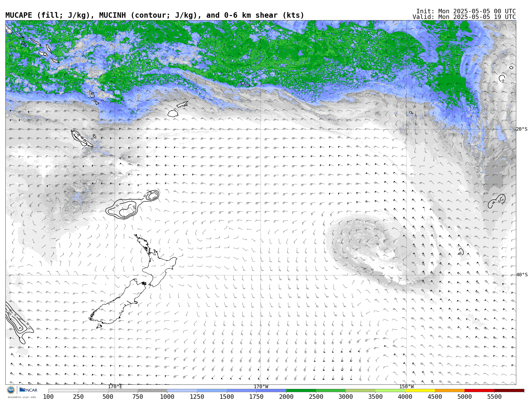Click the 150°W longitude label
This screenshot has height=400, width=532.
pyautogui.click(x=406, y=386)
